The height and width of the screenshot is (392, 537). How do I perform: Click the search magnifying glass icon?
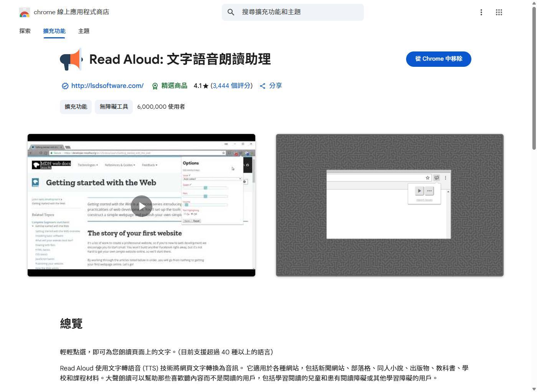[x=231, y=12]
